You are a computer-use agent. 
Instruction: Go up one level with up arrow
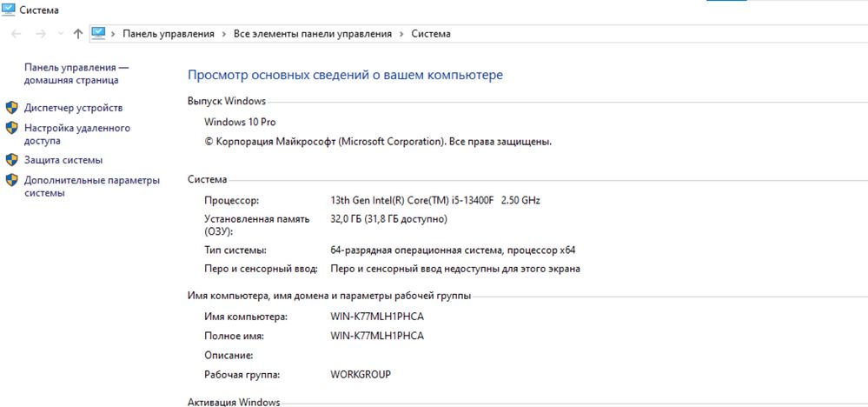[x=78, y=34]
